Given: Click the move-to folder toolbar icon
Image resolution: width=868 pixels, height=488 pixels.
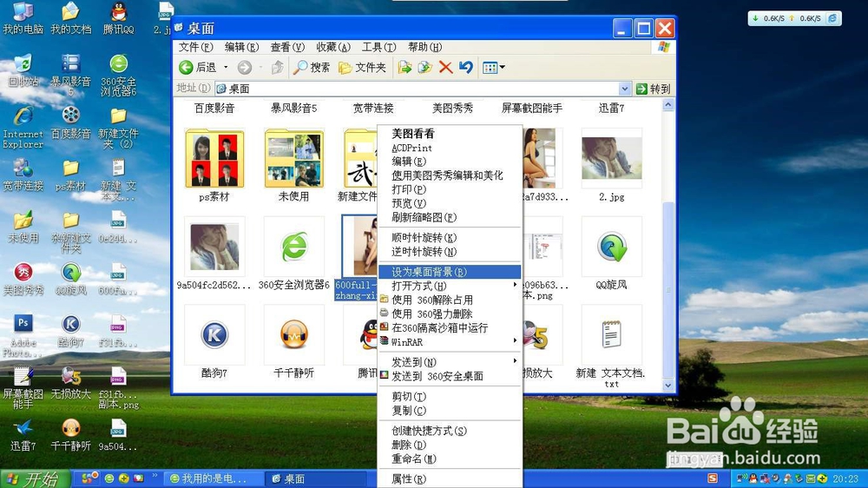Looking at the screenshot, I should (x=404, y=68).
